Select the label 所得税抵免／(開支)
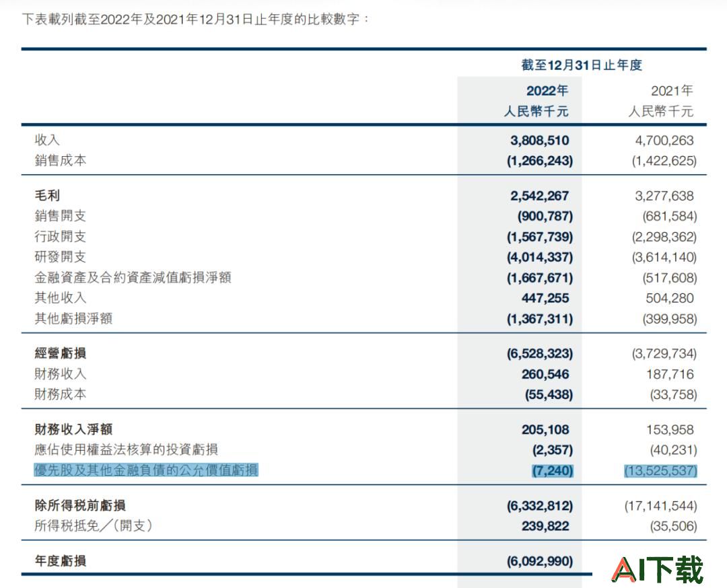The height and width of the screenshot is (588, 727). click(x=93, y=525)
